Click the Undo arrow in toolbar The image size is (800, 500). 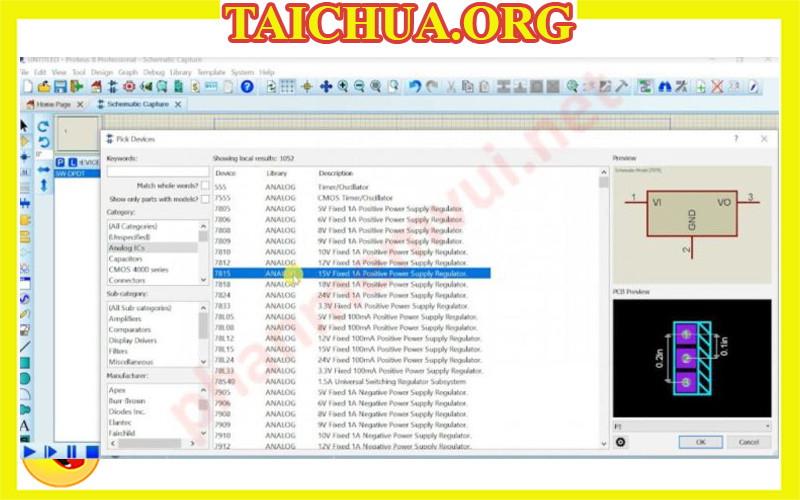[414, 87]
